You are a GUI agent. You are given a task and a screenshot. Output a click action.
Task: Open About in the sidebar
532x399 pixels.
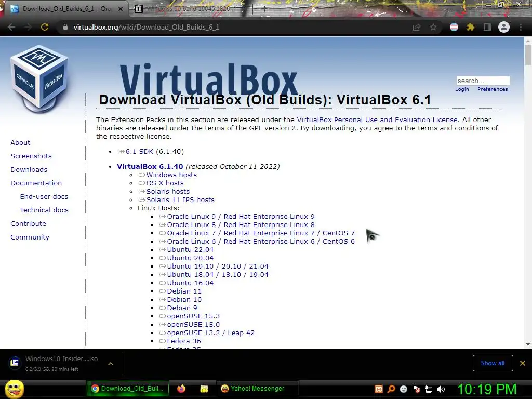(20, 142)
